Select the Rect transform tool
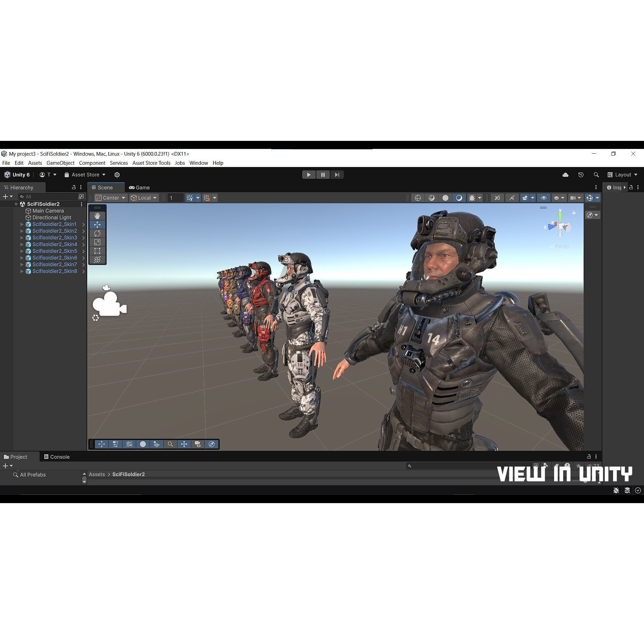644x644 pixels. (x=97, y=251)
